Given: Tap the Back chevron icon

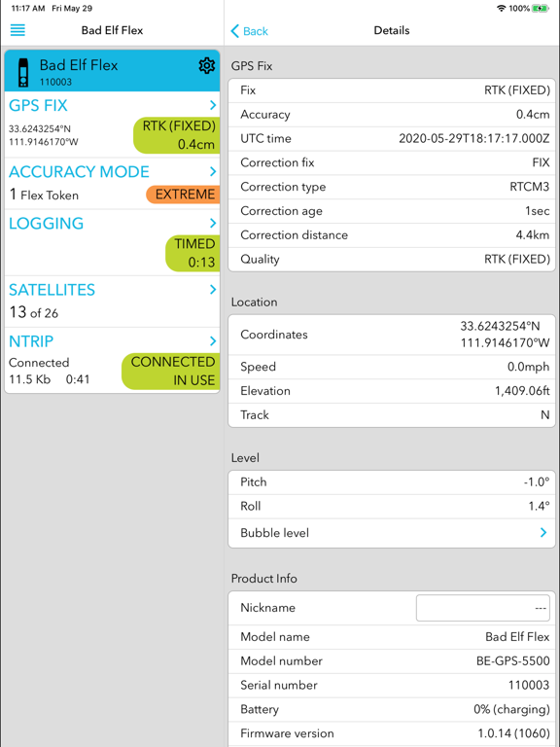Looking at the screenshot, I should (234, 31).
